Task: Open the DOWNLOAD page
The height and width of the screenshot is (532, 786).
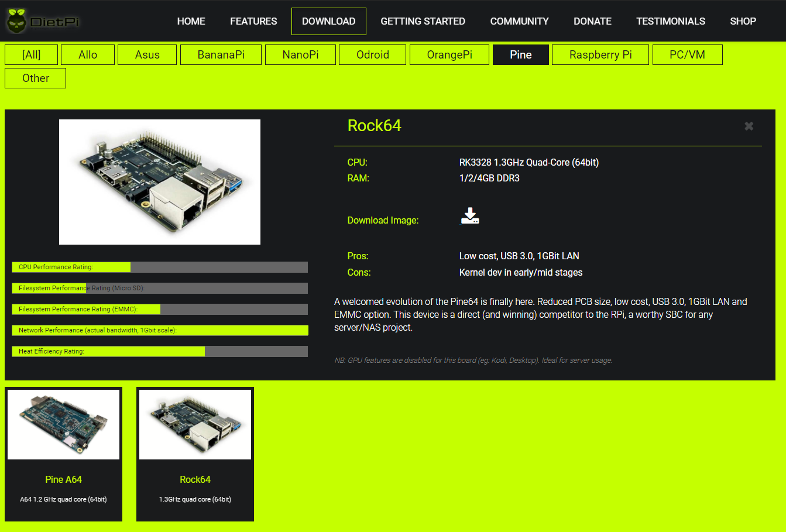Action: point(328,21)
